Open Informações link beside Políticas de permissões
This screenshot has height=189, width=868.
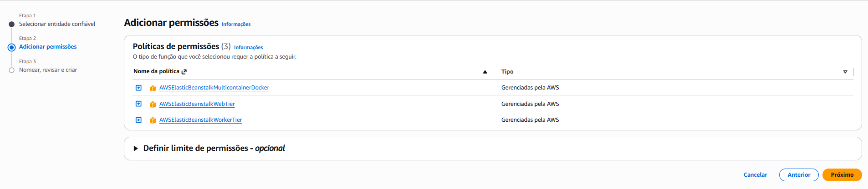pyautogui.click(x=248, y=47)
